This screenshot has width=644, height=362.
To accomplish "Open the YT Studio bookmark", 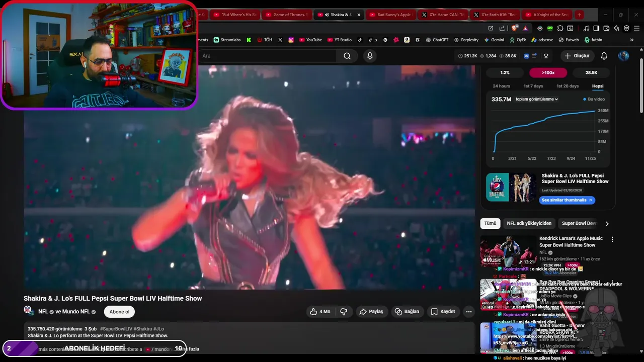I will pyautogui.click(x=339, y=40).
